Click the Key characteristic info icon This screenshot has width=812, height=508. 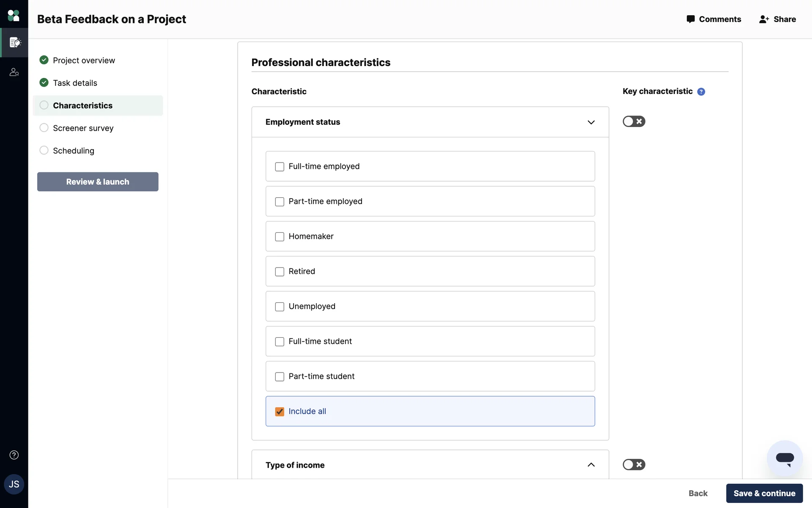[x=701, y=92]
